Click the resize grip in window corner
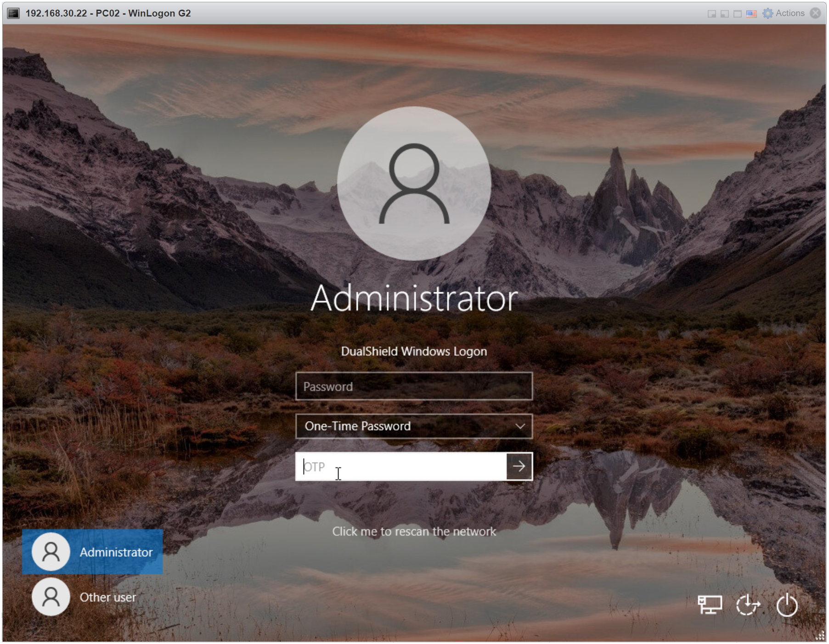829x644 pixels. 820,636
